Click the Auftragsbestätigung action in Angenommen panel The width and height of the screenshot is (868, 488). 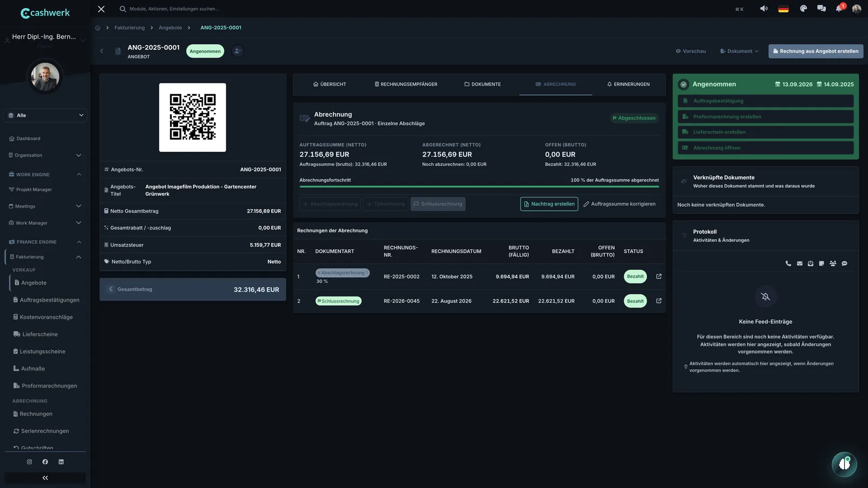point(765,101)
